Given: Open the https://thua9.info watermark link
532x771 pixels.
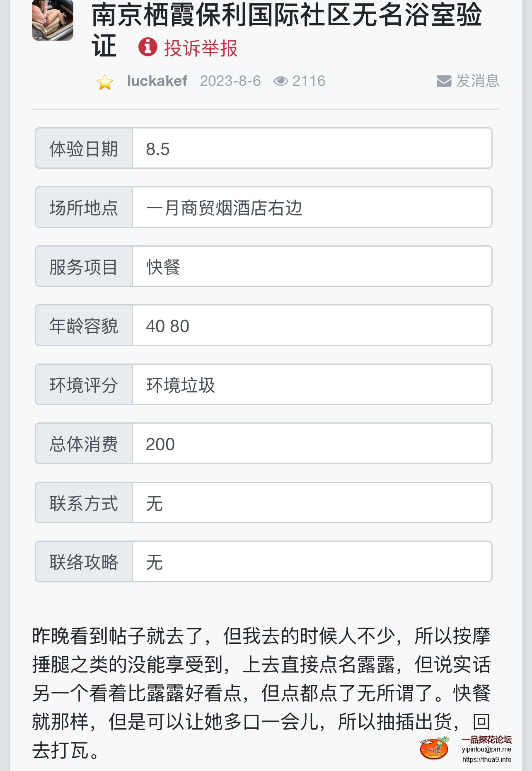Looking at the screenshot, I should [x=486, y=759].
